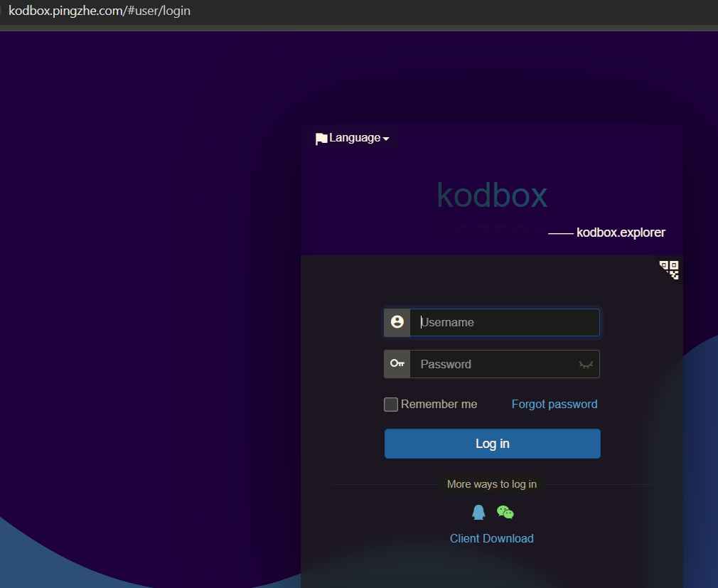Click the key icon beside Password
The height and width of the screenshot is (588, 718).
pyautogui.click(x=397, y=364)
